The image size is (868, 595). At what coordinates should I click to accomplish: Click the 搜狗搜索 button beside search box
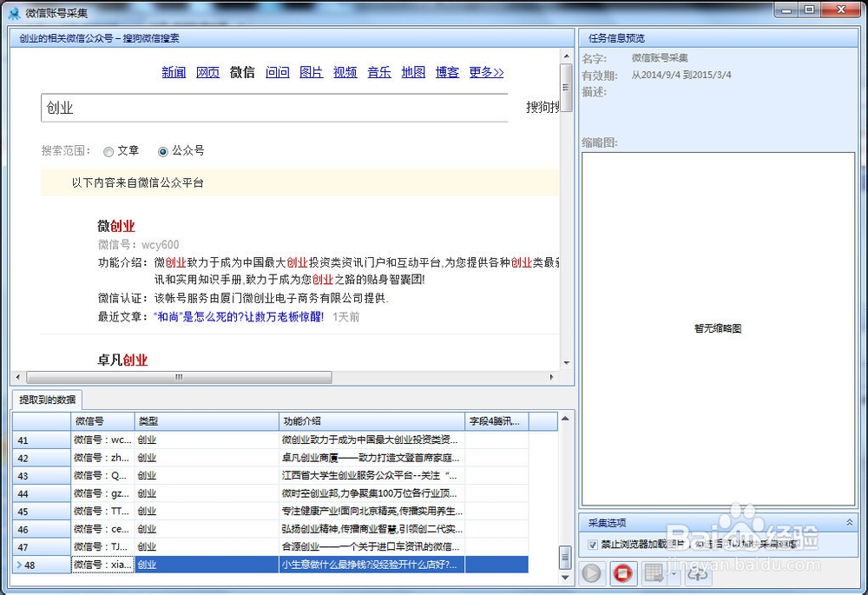point(542,107)
